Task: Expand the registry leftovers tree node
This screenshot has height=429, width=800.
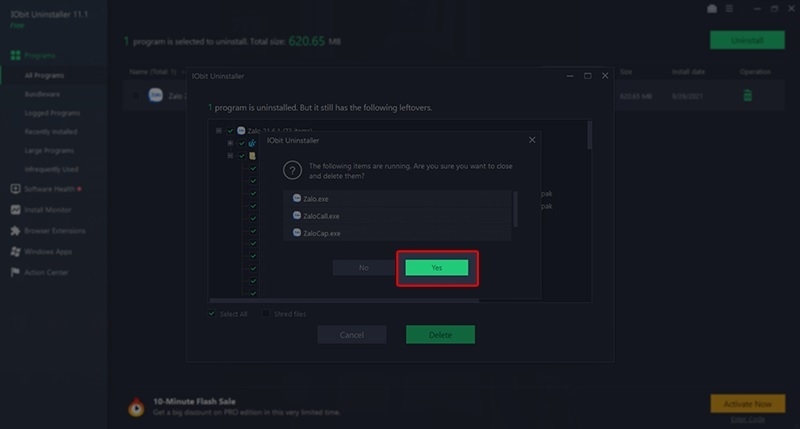Action: (229, 143)
